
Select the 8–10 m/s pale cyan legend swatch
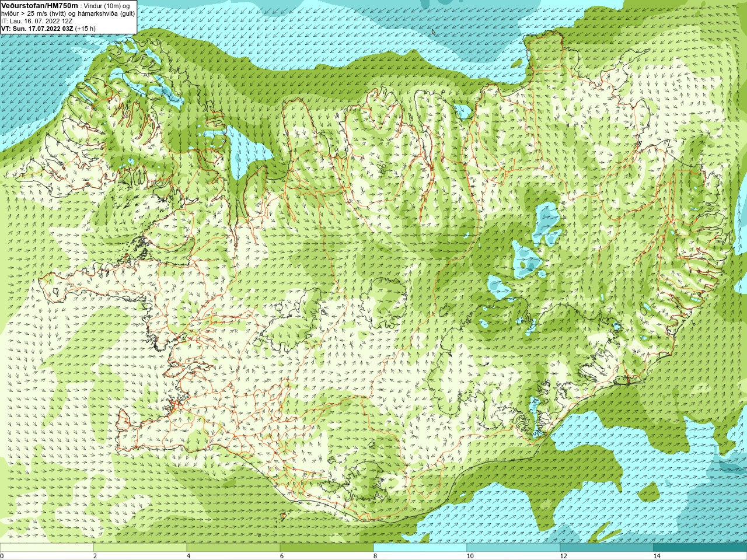point(420,548)
